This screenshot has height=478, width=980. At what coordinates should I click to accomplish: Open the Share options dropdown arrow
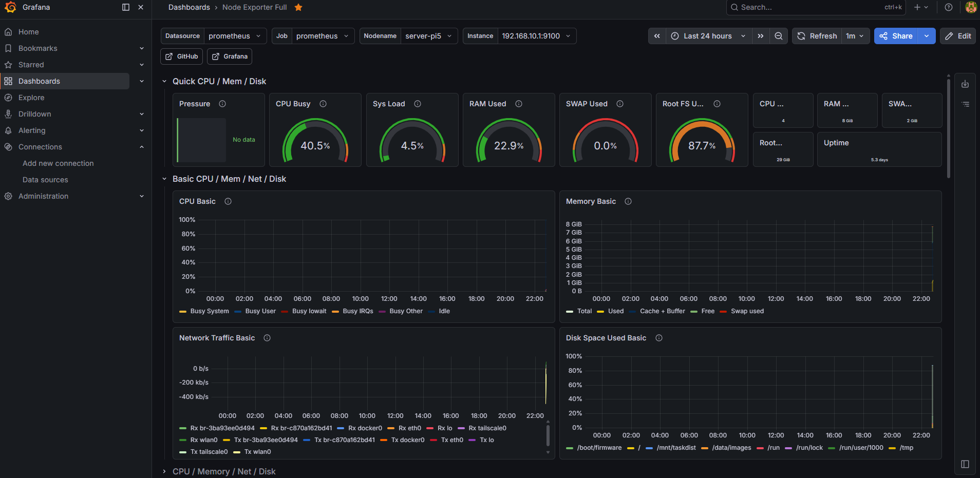[x=927, y=36]
